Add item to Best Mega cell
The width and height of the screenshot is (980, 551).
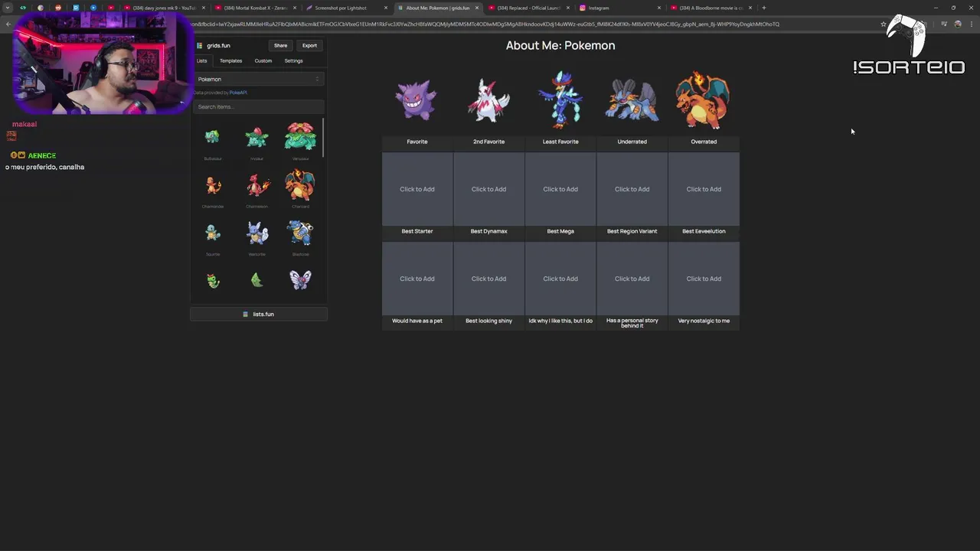click(x=560, y=189)
